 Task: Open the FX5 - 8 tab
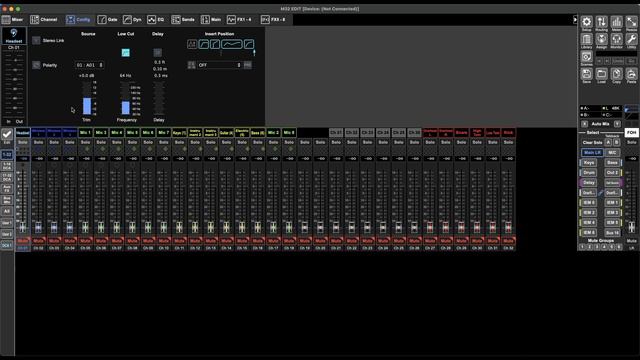click(273, 19)
